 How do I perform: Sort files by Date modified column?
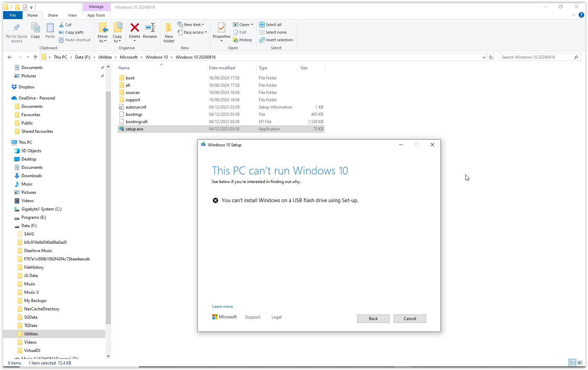(222, 68)
